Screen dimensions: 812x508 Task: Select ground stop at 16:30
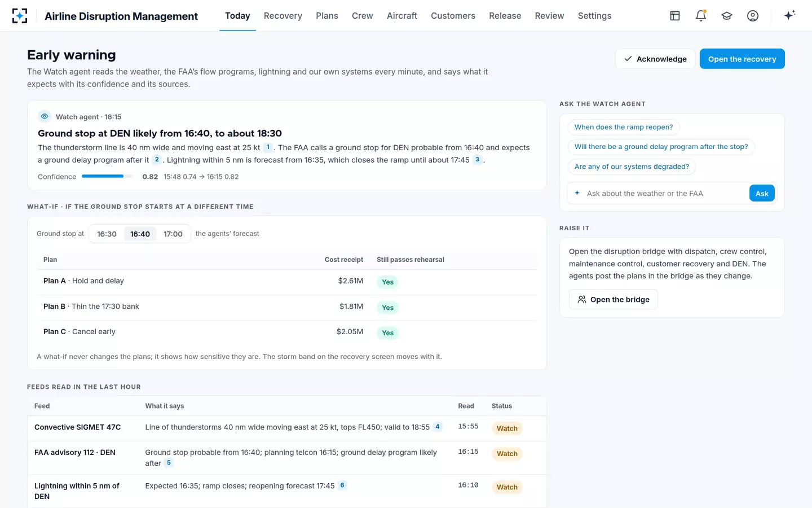[107, 234]
